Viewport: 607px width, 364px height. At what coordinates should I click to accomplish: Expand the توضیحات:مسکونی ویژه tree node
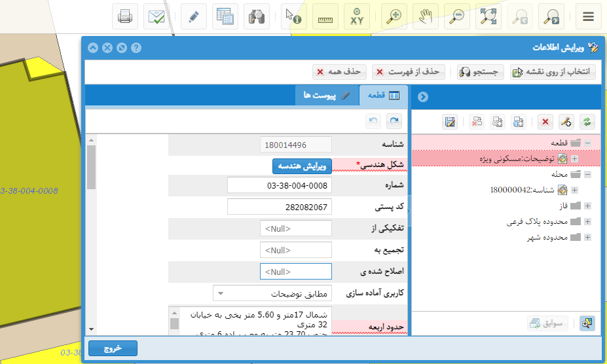pyautogui.click(x=574, y=159)
